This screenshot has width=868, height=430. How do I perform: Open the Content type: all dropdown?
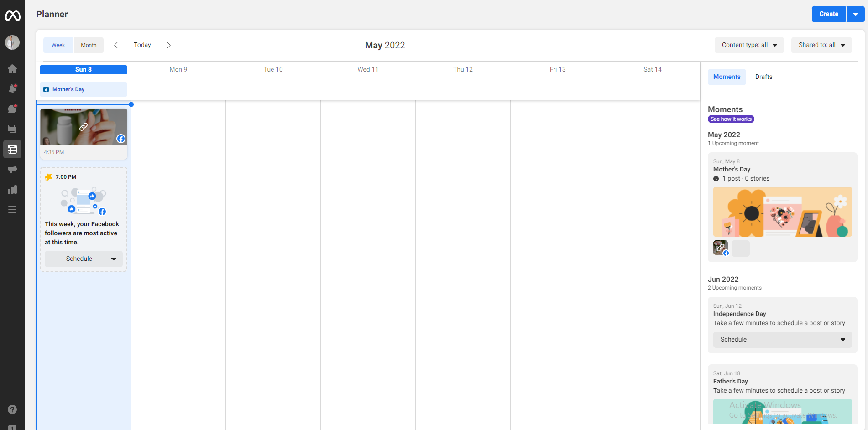pos(749,45)
